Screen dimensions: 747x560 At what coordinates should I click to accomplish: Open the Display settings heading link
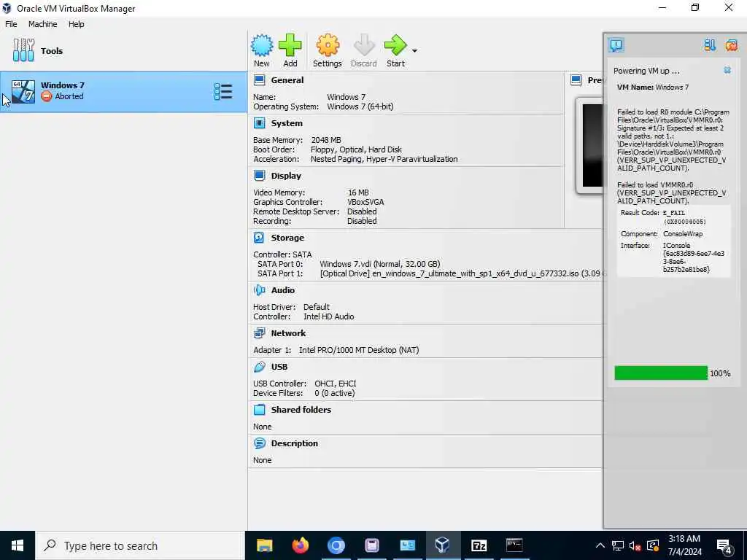point(286,176)
